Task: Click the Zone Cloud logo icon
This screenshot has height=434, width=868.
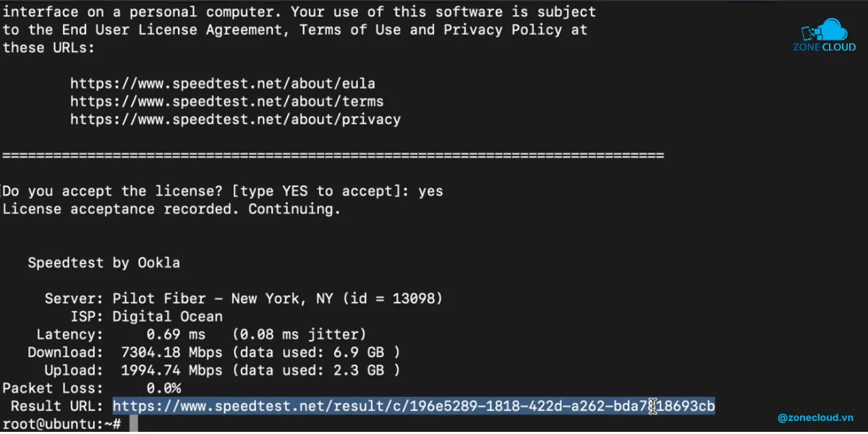Action: point(824,30)
